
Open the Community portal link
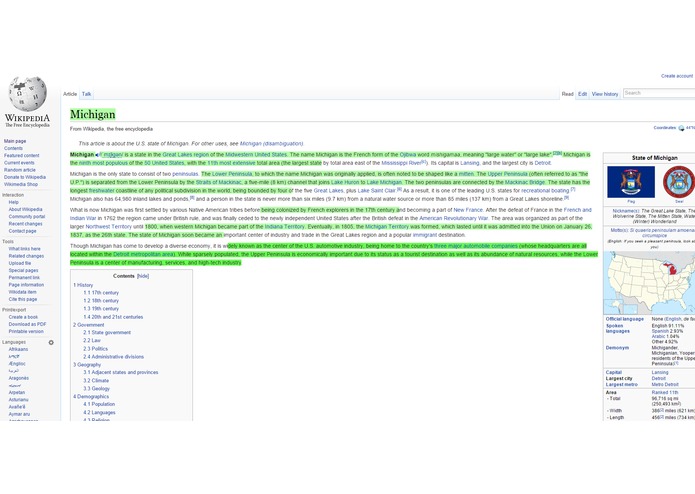(x=27, y=217)
